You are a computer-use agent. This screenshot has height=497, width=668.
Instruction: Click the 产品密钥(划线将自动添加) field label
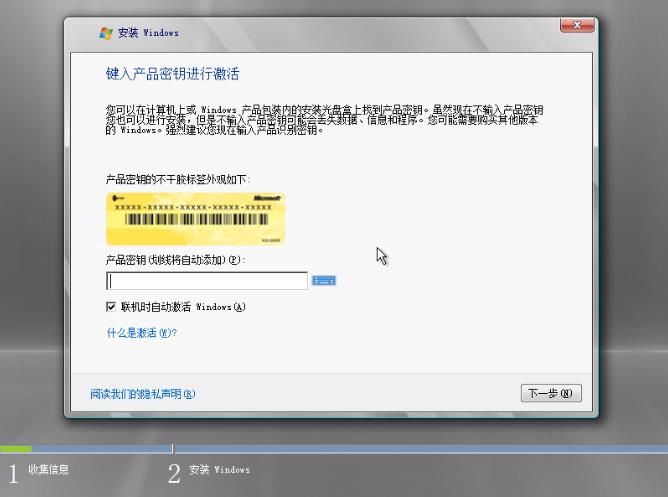tap(175, 260)
